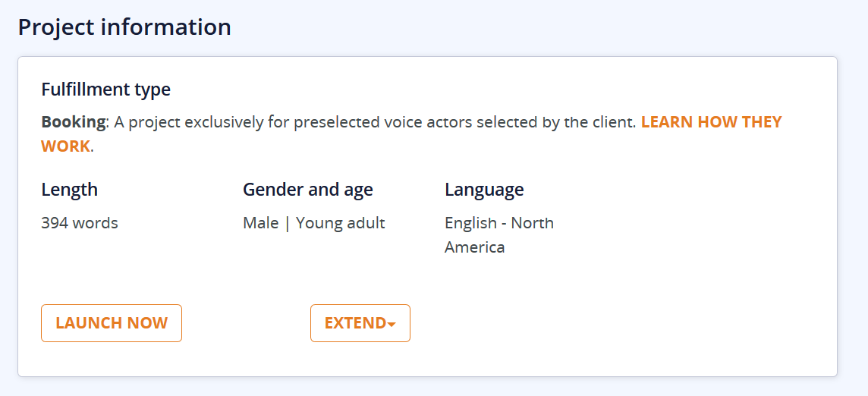Viewport: 868px width, 396px height.
Task: Click the Gender and age heading
Action: 308,190
